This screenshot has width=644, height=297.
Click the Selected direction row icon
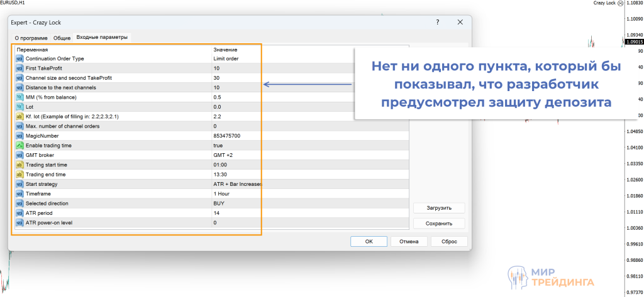(x=19, y=203)
